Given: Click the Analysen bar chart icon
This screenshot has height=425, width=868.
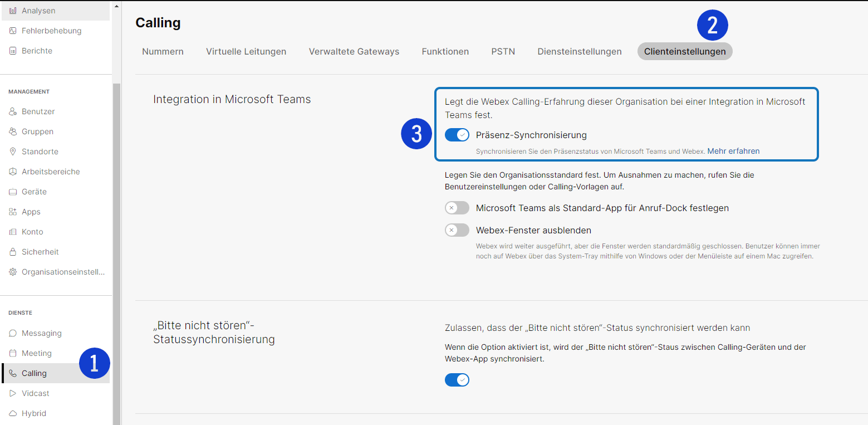Looking at the screenshot, I should 13,11.
